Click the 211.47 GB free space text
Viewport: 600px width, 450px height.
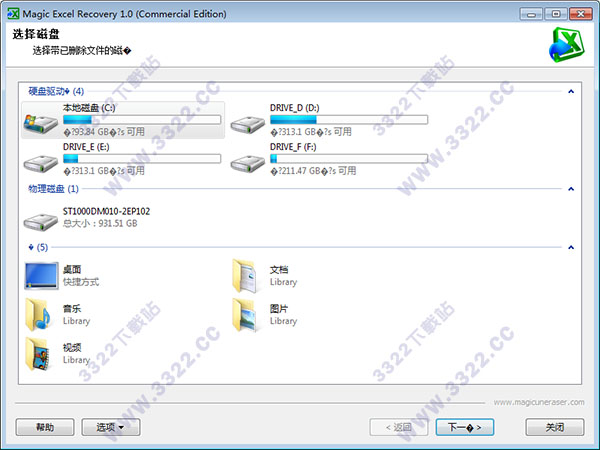313,171
